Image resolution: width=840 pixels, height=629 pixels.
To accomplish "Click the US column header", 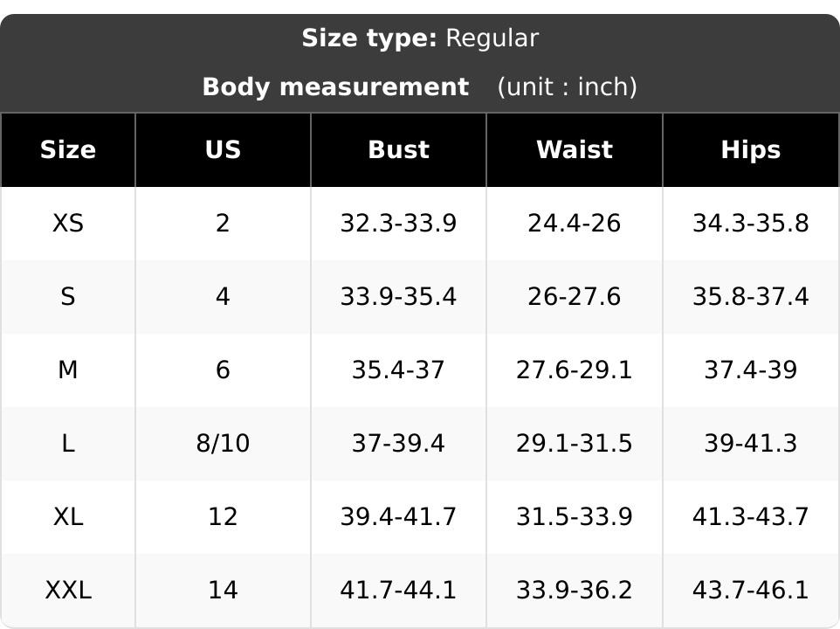I will (223, 149).
